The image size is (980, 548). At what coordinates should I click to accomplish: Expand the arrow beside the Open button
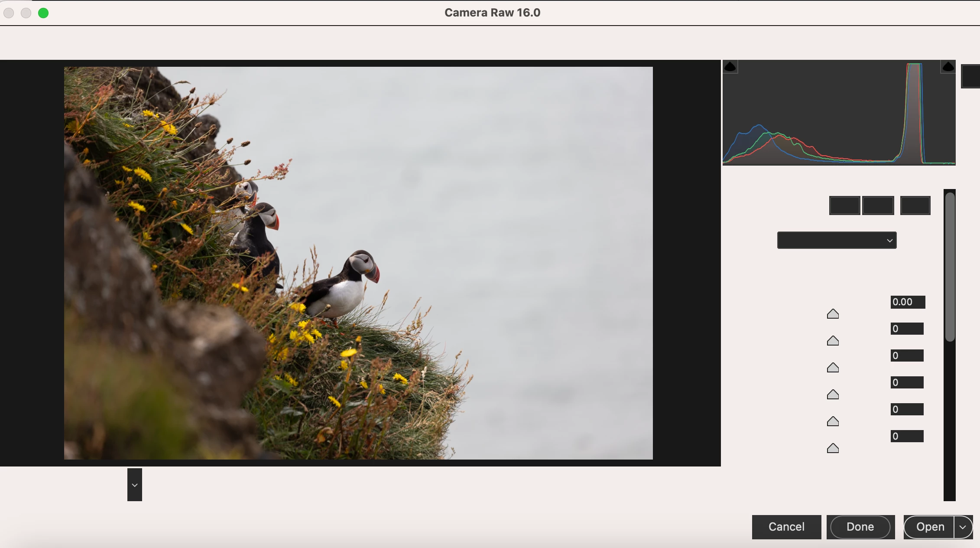tap(963, 527)
